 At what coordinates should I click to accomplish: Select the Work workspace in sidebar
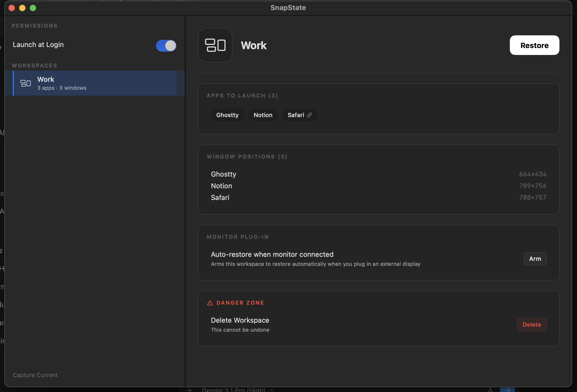coord(95,83)
